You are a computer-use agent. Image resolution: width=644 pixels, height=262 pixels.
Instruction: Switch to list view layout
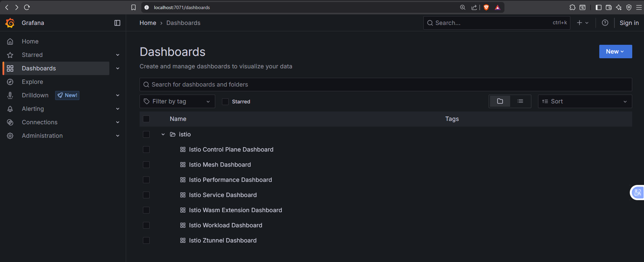click(520, 101)
